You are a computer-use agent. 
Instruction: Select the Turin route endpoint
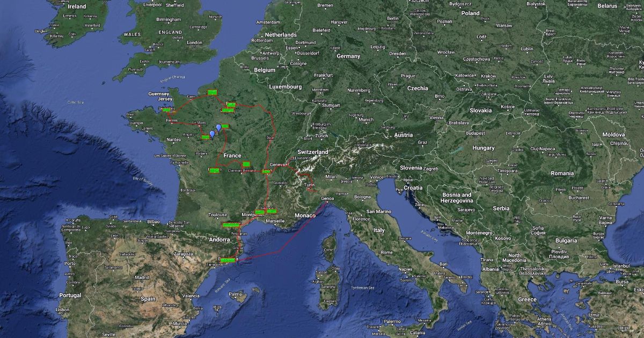[310, 188]
